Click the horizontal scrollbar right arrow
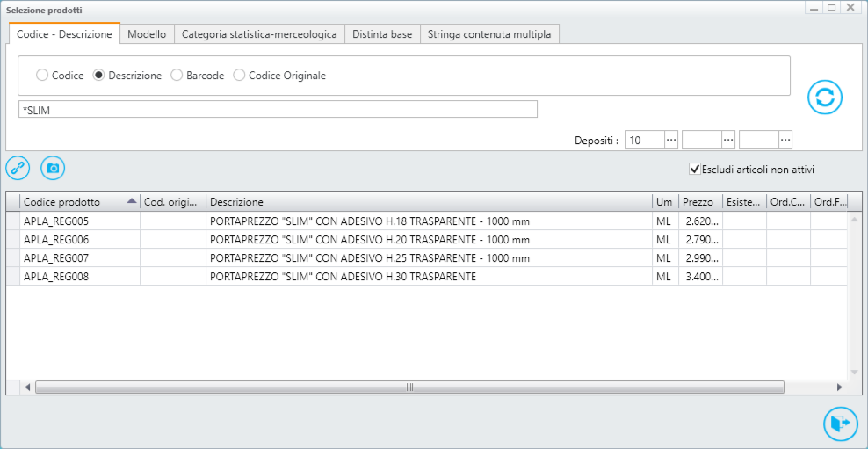The height and width of the screenshot is (449, 868). pyautogui.click(x=839, y=387)
